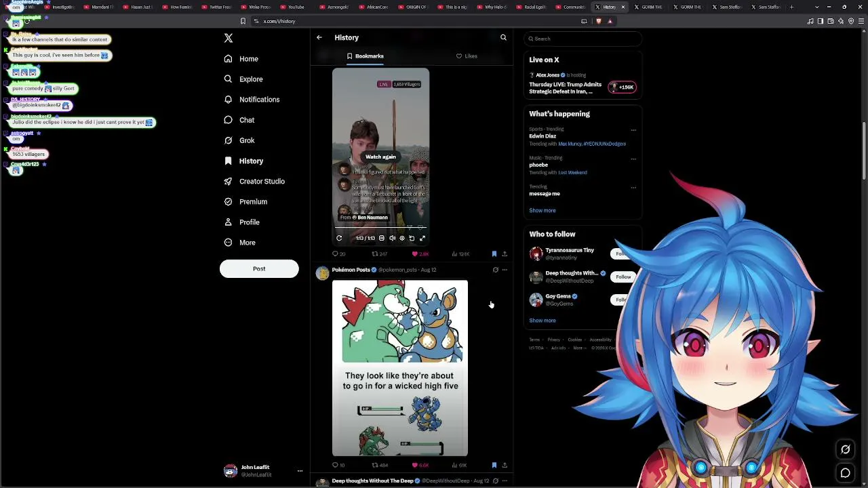868x488 pixels.
Task: Search within History using magnifier icon
Action: pyautogui.click(x=503, y=37)
